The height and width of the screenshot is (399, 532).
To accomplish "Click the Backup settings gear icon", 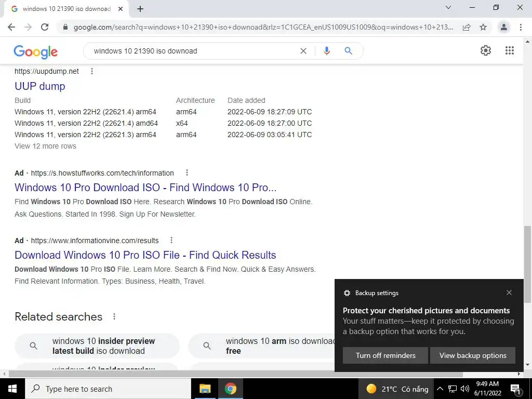I will click(x=347, y=293).
